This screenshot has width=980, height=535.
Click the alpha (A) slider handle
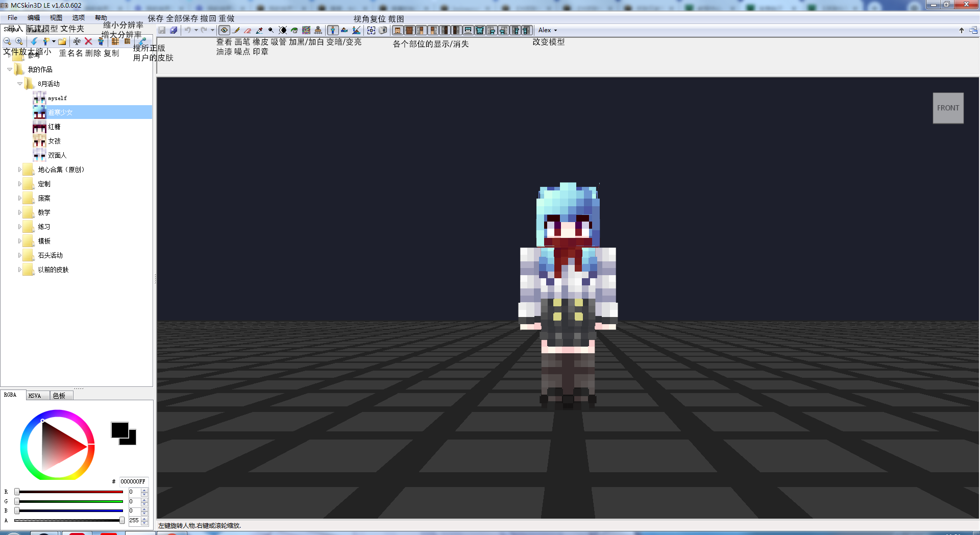click(122, 520)
